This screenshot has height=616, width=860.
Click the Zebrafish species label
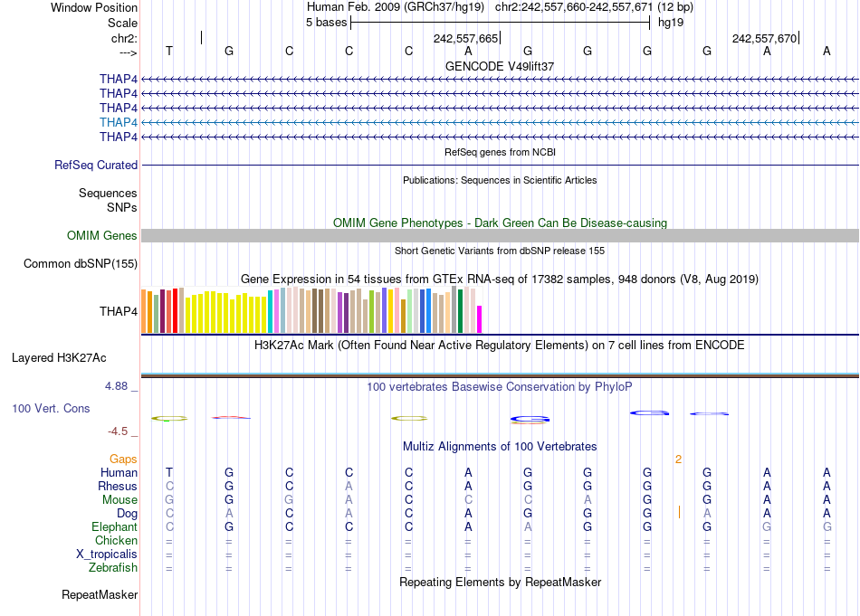pyautogui.click(x=113, y=568)
